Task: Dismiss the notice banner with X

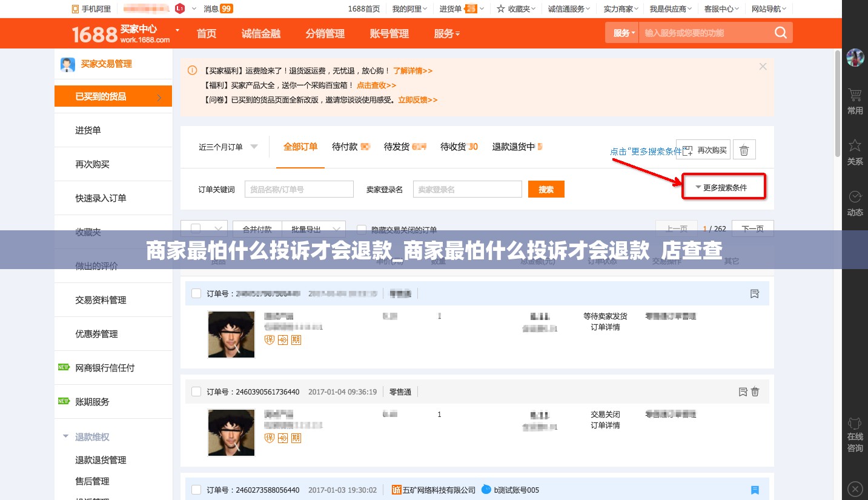Action: (763, 67)
